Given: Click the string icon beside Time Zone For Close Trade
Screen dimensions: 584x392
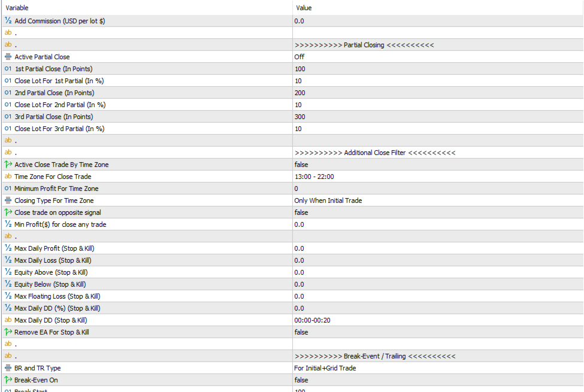Looking at the screenshot, I should 8,177.
